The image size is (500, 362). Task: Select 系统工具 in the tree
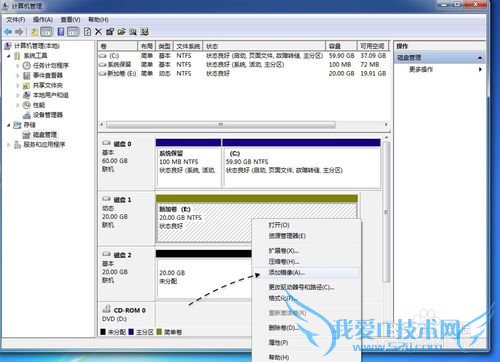[x=35, y=56]
